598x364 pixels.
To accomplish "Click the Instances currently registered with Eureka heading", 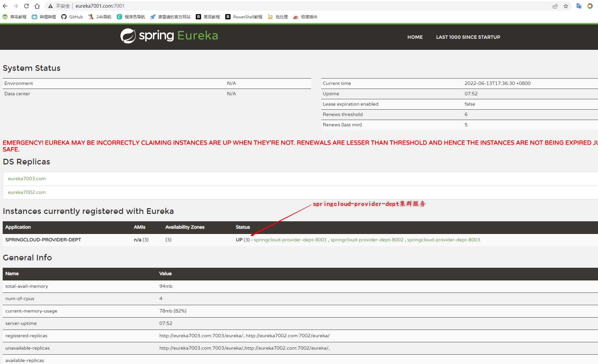I will [x=88, y=211].
